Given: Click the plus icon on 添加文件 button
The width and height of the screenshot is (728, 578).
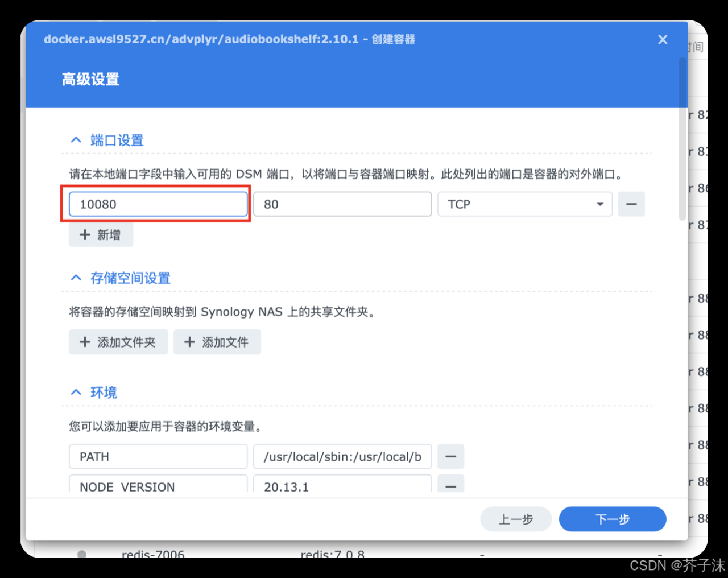Looking at the screenshot, I should [189, 342].
